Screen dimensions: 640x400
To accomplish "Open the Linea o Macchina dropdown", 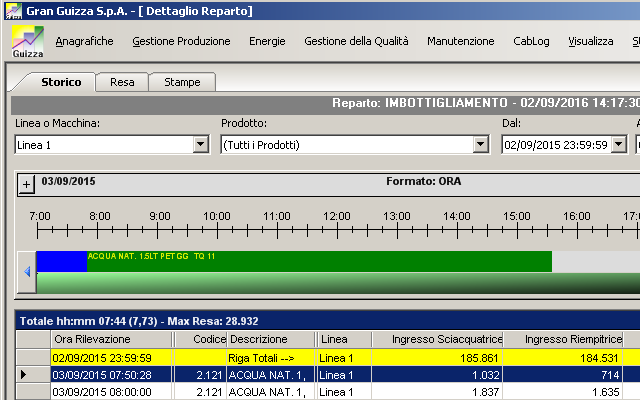I will pos(200,145).
